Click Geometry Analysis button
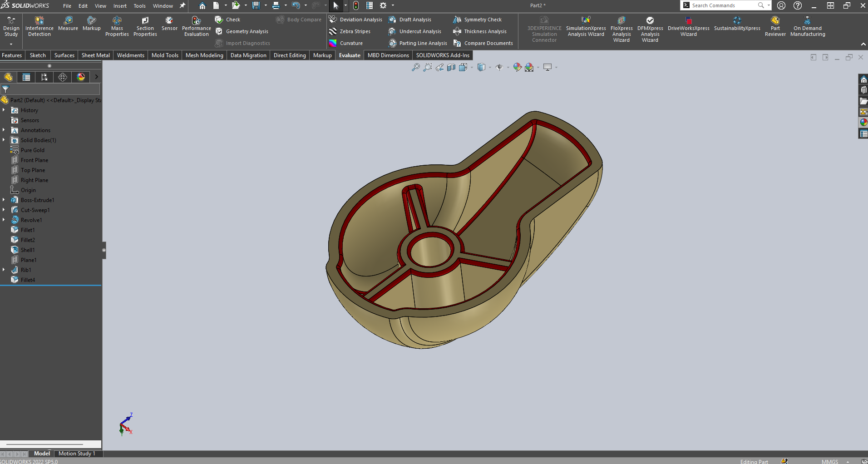The image size is (868, 464). 242,31
